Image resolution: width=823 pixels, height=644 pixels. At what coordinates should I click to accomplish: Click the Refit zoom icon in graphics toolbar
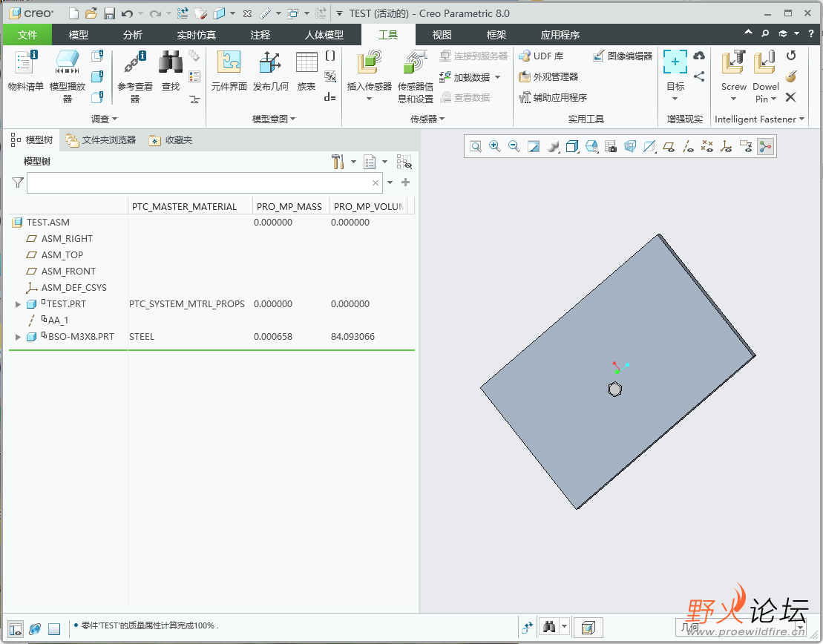pos(476,146)
